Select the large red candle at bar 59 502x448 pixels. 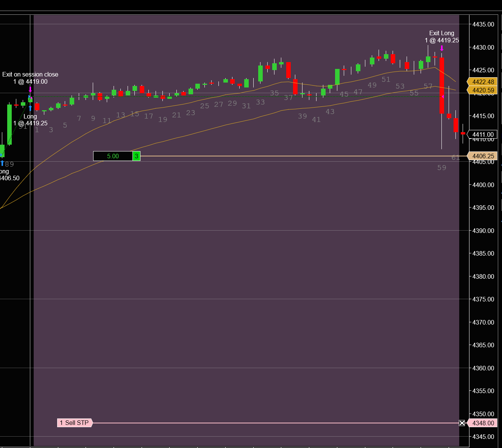pos(442,85)
